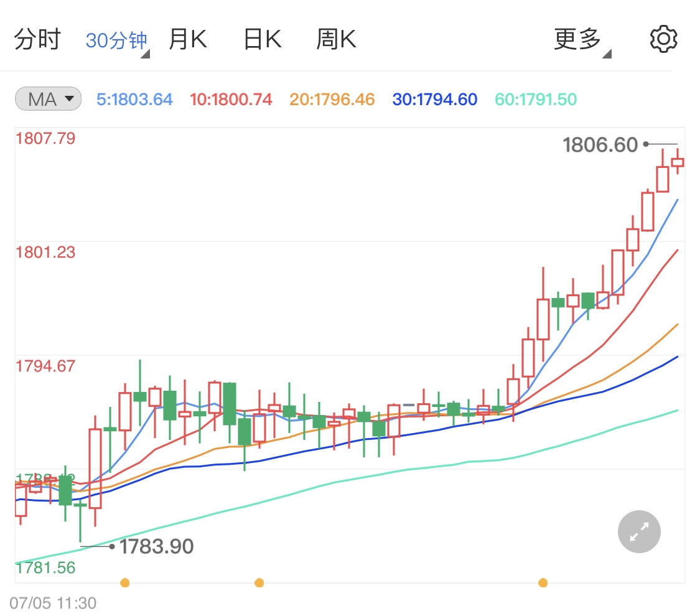Select the MA20 value 20:1796.46

click(x=332, y=99)
